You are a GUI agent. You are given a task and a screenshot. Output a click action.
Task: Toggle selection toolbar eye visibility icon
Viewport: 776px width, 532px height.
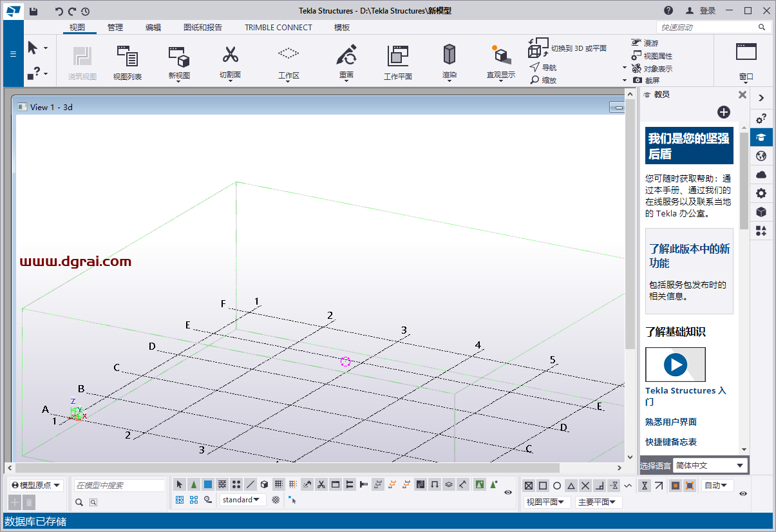pos(508,492)
